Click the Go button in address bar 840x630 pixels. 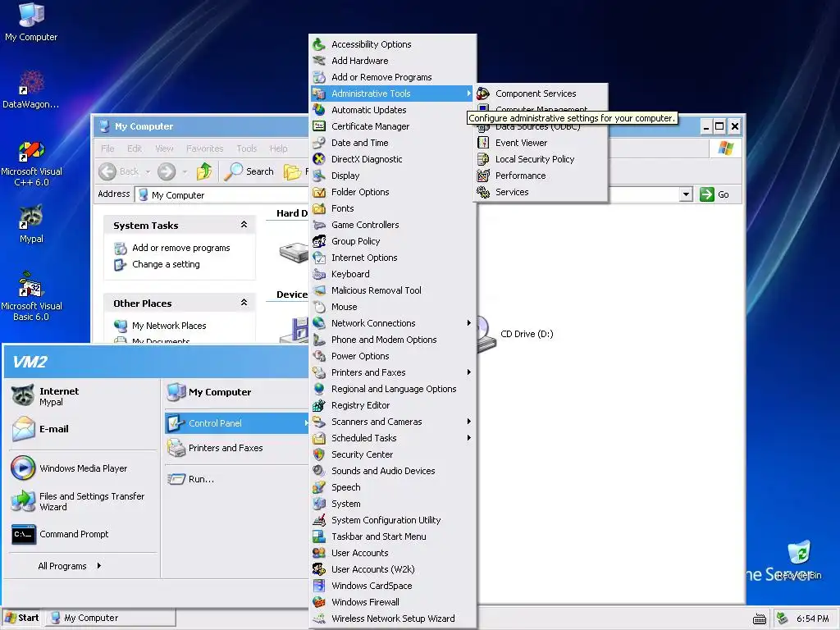pyautogui.click(x=714, y=194)
